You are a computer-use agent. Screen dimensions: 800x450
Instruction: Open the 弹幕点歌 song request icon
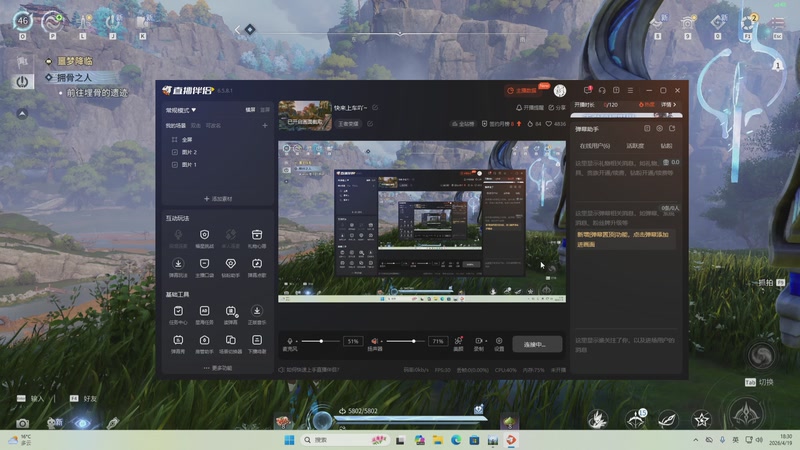pyautogui.click(x=257, y=267)
